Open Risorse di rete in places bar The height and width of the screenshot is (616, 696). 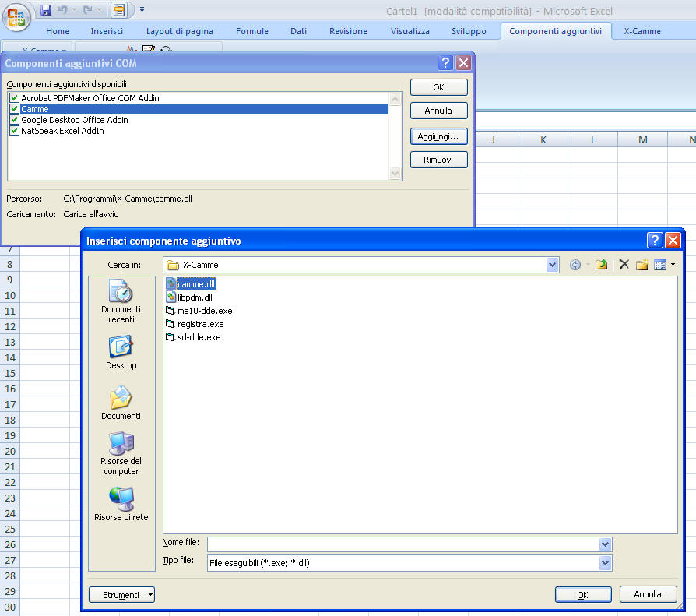[x=121, y=504]
